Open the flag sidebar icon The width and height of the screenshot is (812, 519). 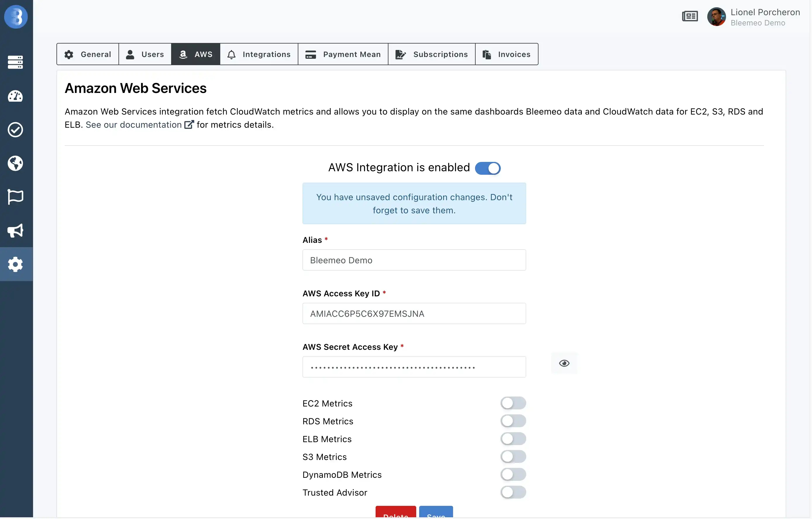(16, 197)
